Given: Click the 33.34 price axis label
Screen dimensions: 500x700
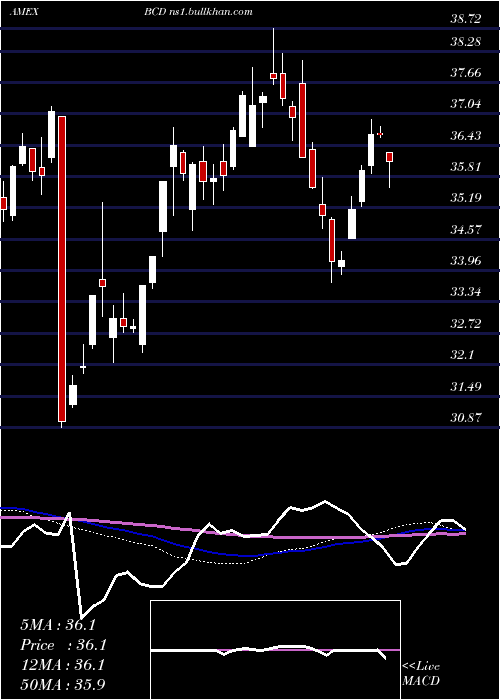Looking at the screenshot, I should pyautogui.click(x=466, y=292).
